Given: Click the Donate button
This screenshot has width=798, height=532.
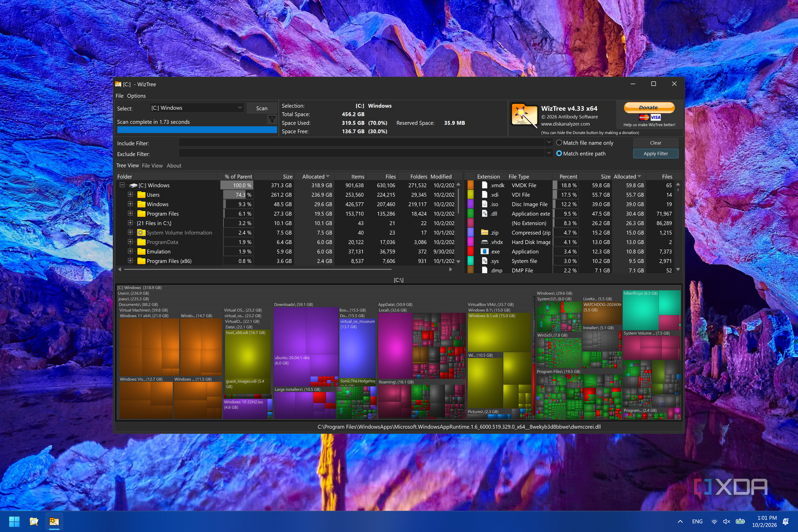Looking at the screenshot, I should pyautogui.click(x=649, y=107).
